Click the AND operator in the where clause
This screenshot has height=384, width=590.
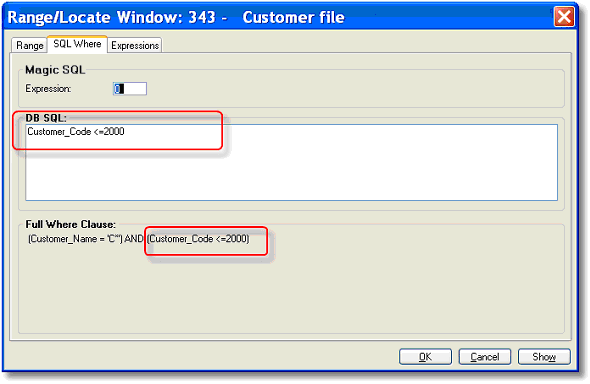134,239
